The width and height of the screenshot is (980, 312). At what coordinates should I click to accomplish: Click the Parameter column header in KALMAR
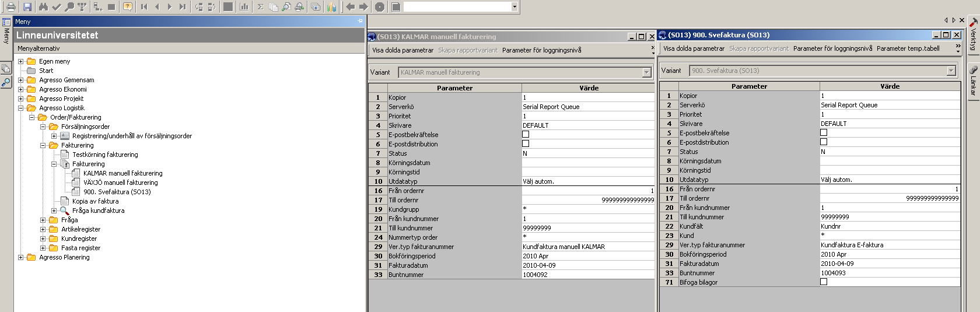click(454, 88)
